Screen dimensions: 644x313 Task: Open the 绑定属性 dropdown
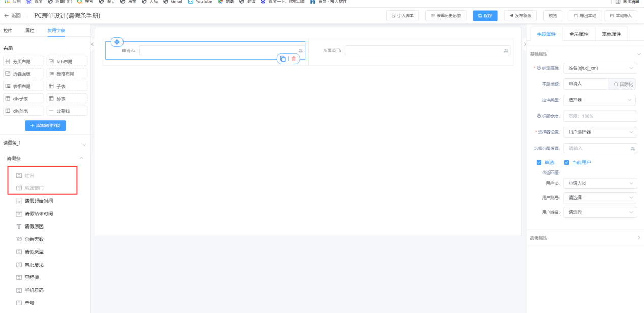600,68
